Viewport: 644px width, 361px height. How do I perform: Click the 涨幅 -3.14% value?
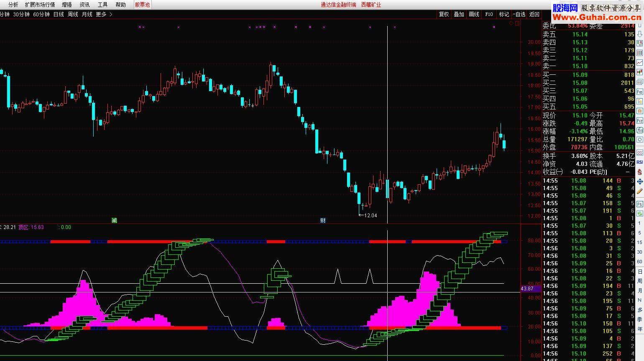point(578,131)
